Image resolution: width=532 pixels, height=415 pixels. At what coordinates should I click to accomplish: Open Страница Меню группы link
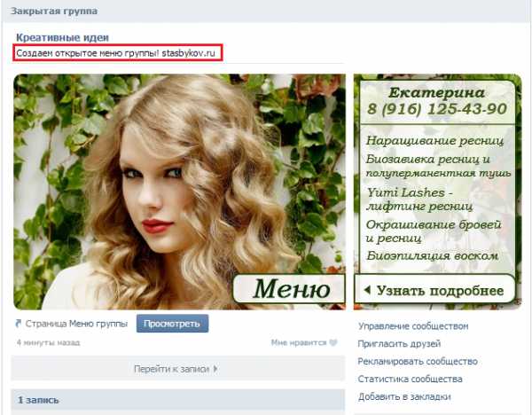pos(76,324)
